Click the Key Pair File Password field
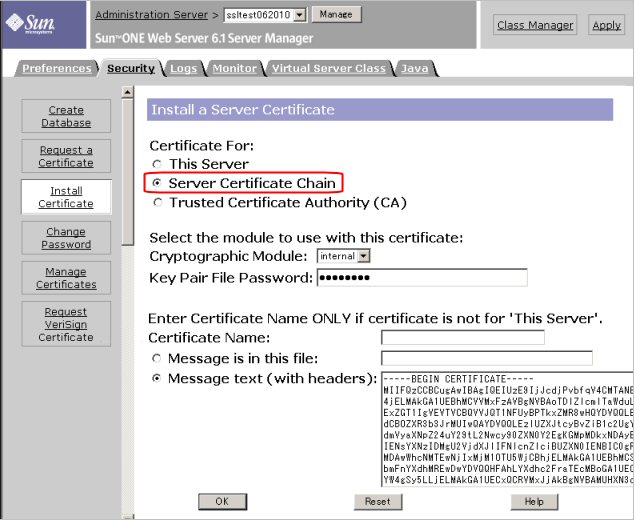 click(422, 277)
